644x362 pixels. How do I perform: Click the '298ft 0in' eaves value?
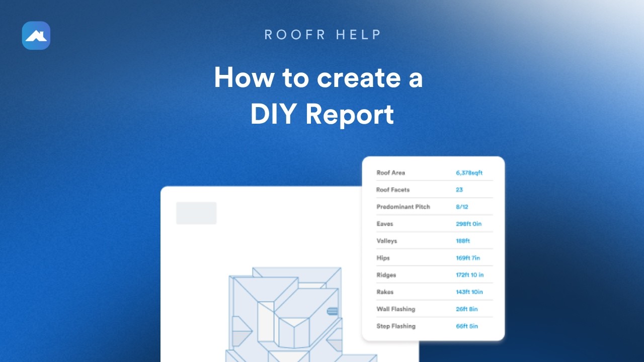[x=468, y=224]
